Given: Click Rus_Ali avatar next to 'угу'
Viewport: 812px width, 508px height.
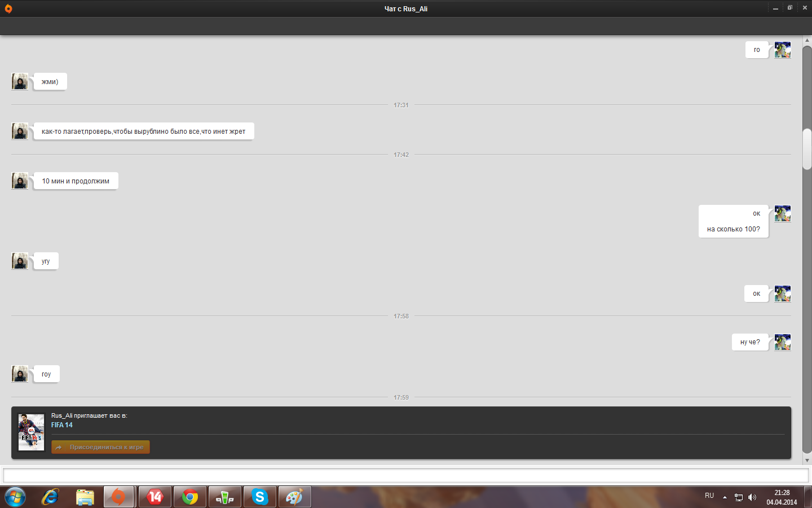Looking at the screenshot, I should [x=20, y=261].
